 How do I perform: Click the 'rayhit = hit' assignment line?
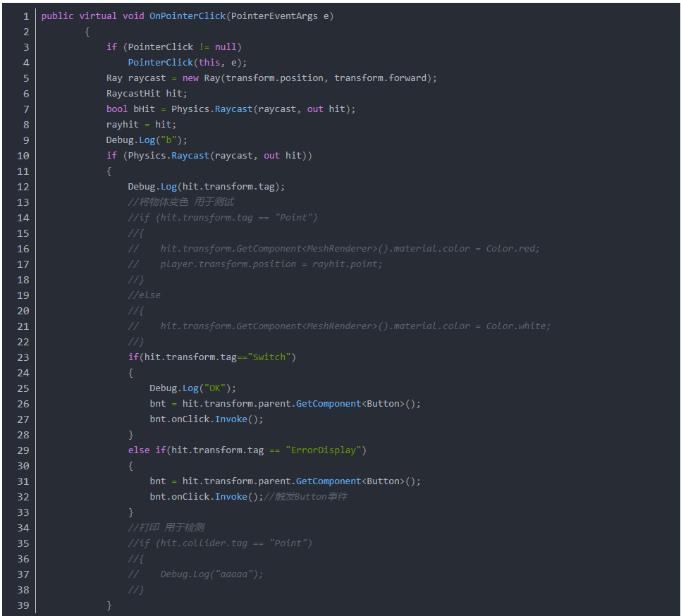pos(141,125)
